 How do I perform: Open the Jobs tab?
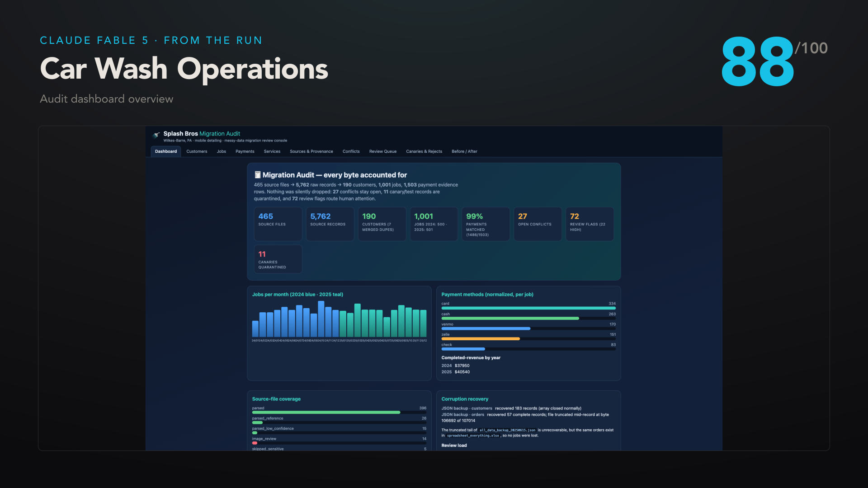221,151
